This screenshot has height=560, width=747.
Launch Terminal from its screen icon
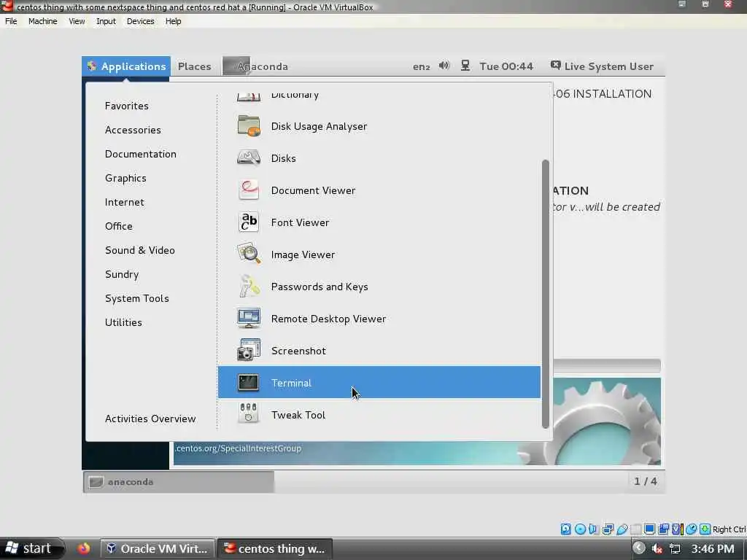(249, 382)
